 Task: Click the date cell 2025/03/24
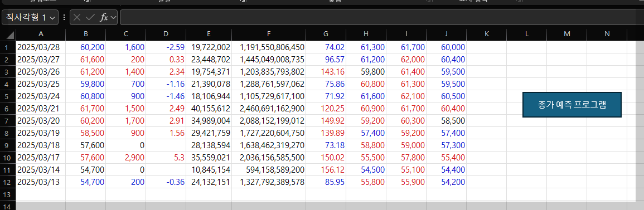point(41,96)
